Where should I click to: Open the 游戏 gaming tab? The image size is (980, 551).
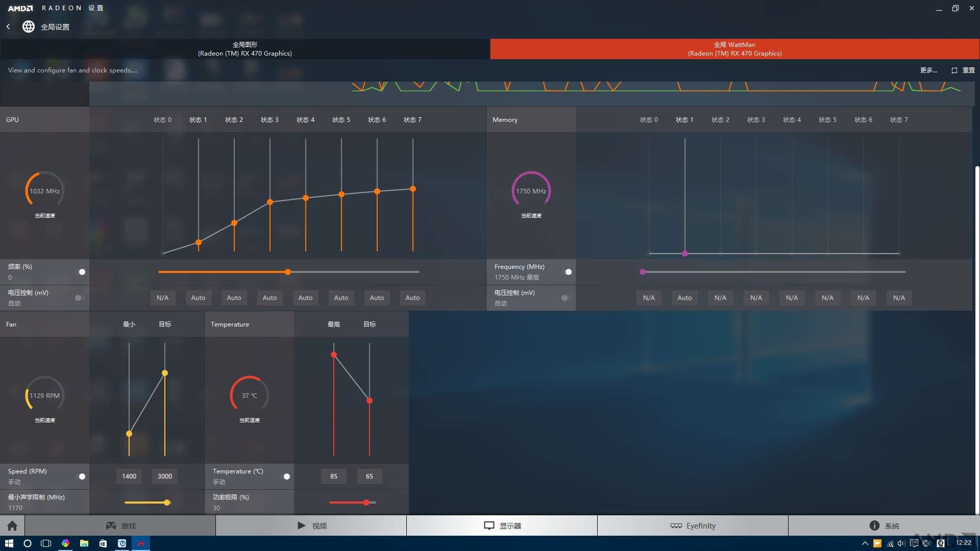(x=120, y=525)
